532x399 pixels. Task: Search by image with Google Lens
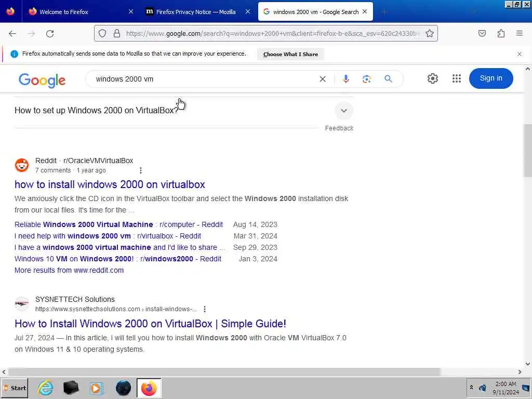pos(366,79)
